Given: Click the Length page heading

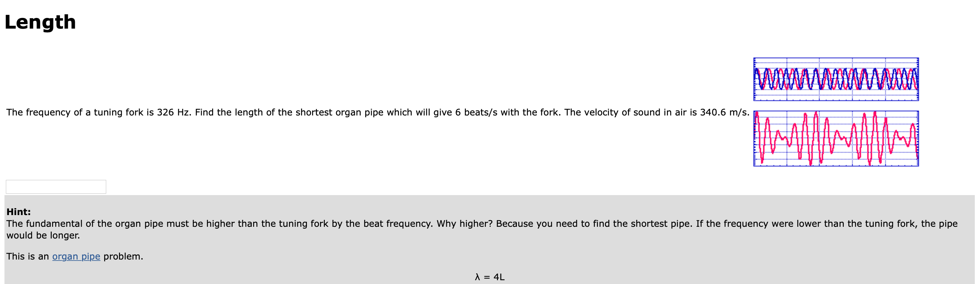Looking at the screenshot, I should (x=40, y=22).
